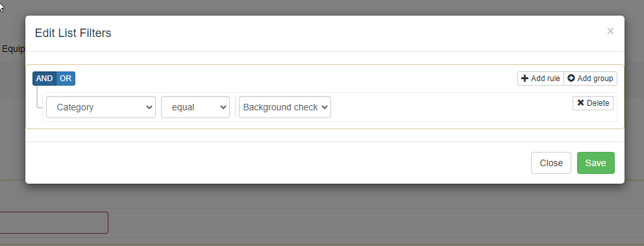Click the red-outlined input field behind the dialog
This screenshot has height=246, width=644.
(x=54, y=223)
